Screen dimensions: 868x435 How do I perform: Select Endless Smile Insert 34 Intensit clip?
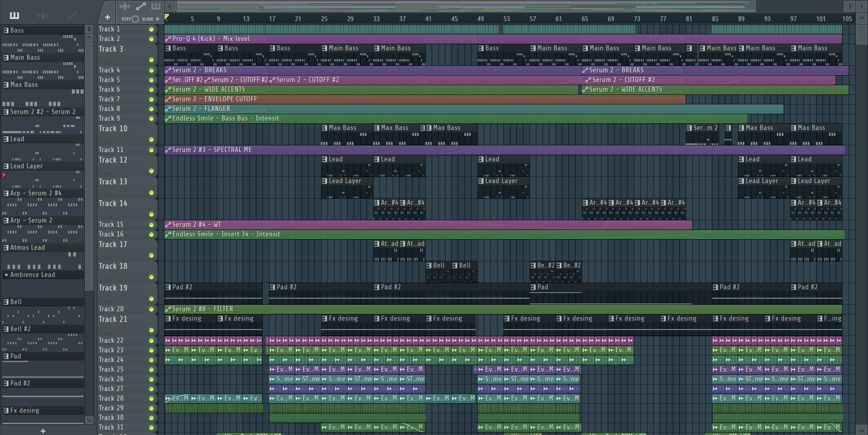[505, 234]
